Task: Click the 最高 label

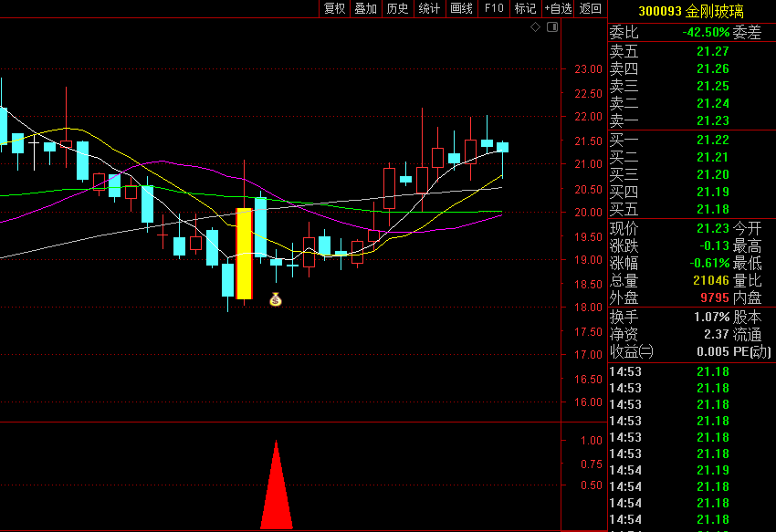Action: pos(747,246)
